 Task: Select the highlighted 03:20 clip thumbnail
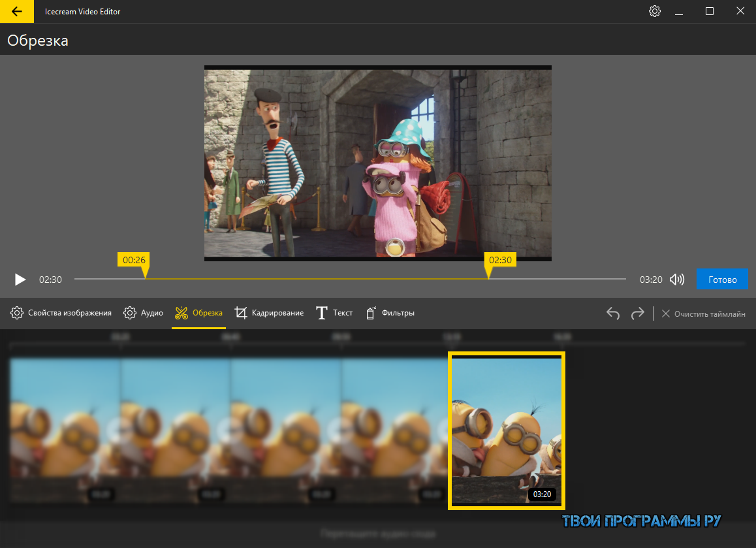point(506,430)
